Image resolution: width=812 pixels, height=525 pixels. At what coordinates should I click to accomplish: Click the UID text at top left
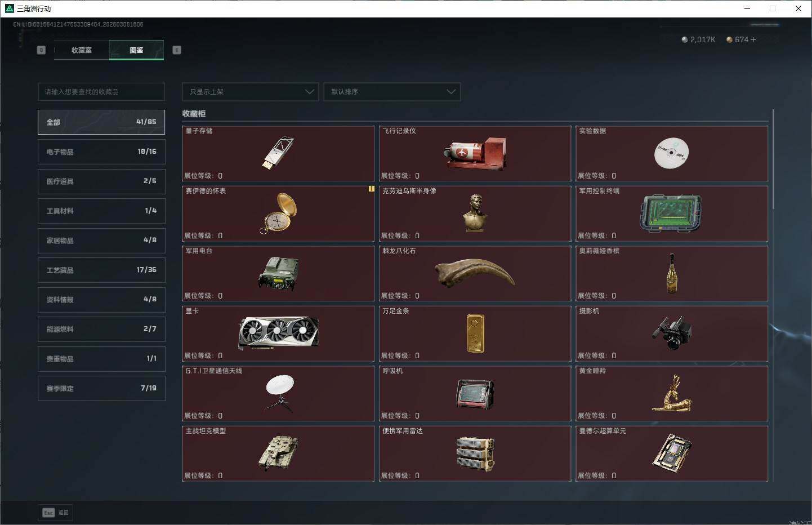click(x=78, y=24)
